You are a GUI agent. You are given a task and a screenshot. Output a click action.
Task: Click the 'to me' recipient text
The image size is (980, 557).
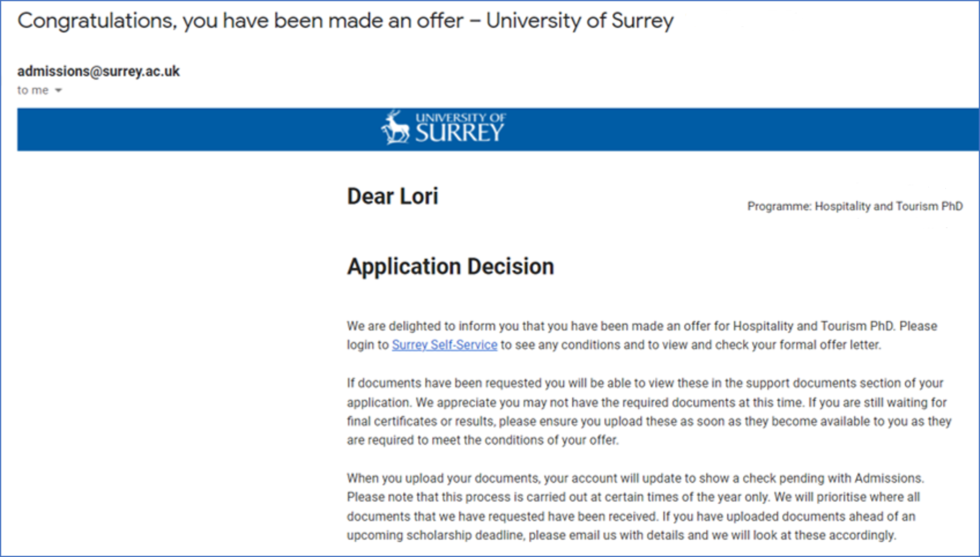[33, 90]
